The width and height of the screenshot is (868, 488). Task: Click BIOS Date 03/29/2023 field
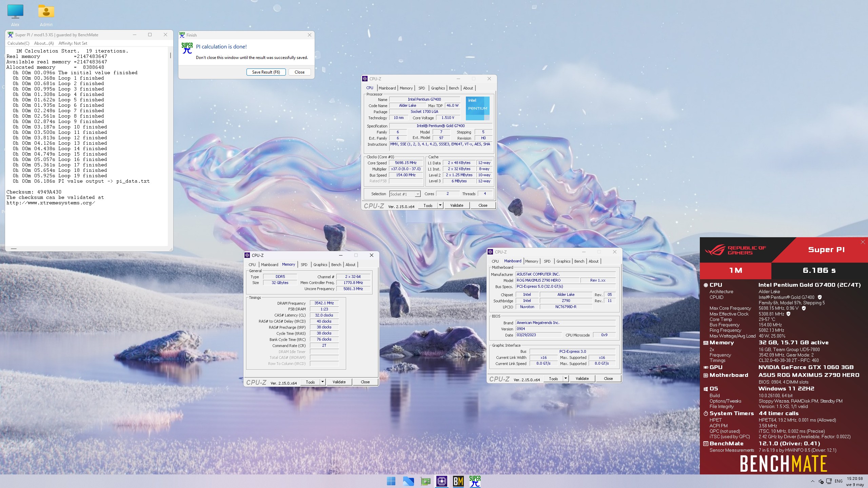click(x=538, y=335)
